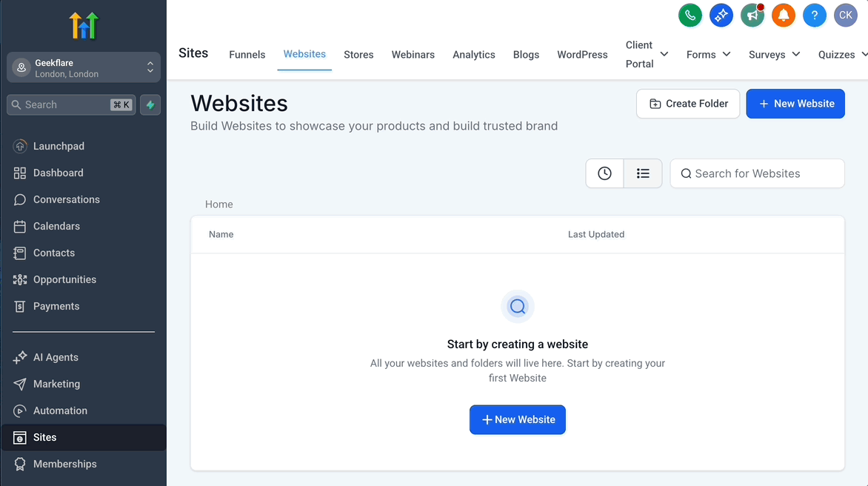This screenshot has width=868, height=486.
Task: Click the Last Updated column header
Action: 596,234
